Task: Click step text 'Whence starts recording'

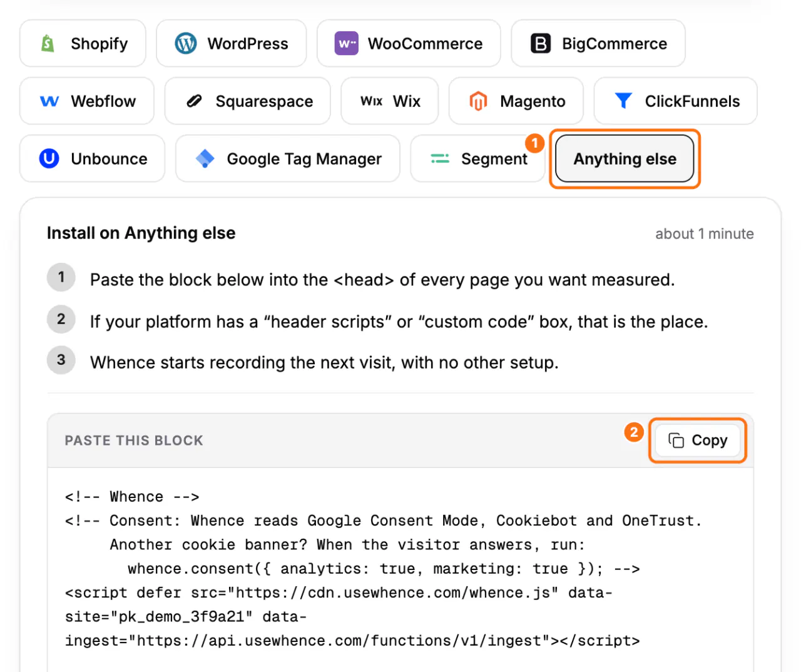Action: pos(324,363)
